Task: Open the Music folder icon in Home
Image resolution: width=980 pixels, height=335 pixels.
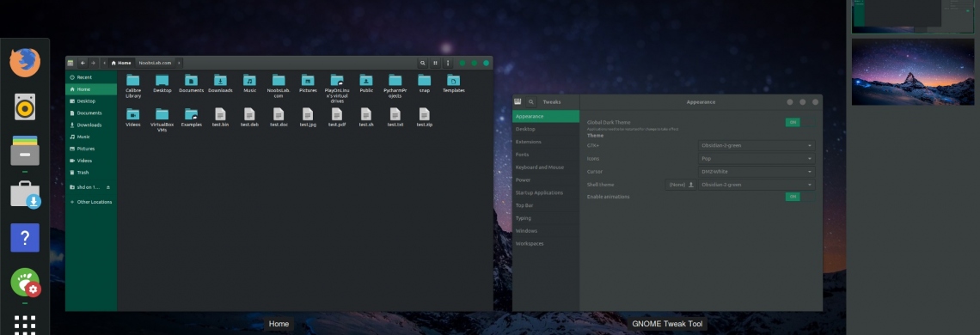Action: click(249, 84)
